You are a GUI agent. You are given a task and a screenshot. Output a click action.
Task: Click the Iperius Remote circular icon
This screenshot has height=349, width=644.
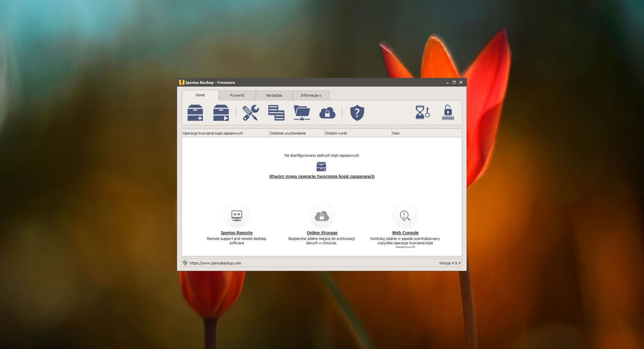click(237, 216)
